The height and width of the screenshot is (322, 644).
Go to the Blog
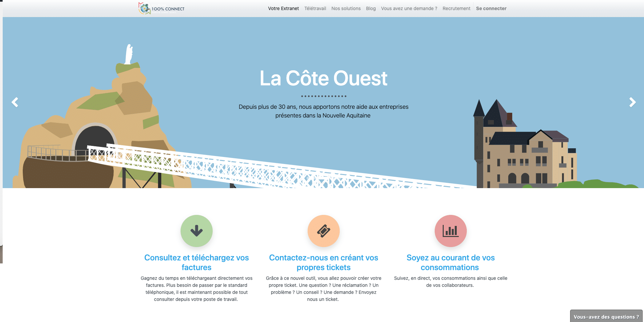pos(371,8)
